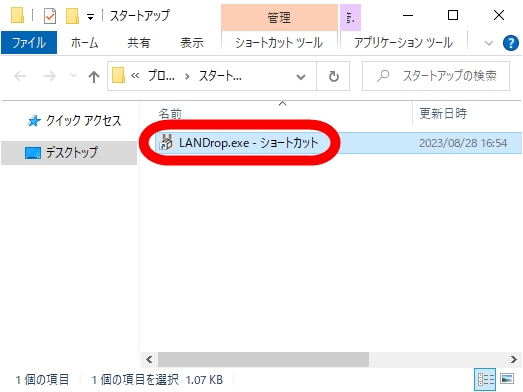Open the Customize Quick Access Toolbar dropdown

[90, 17]
